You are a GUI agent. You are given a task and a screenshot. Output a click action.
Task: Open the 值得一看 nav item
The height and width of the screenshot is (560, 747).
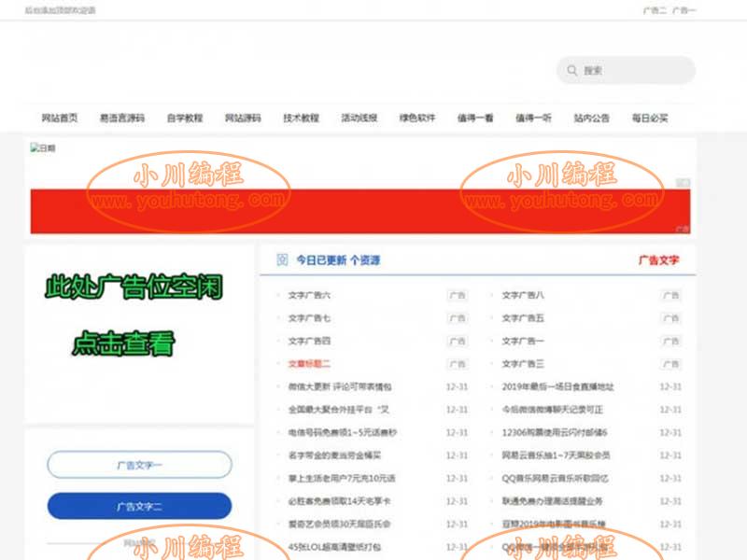point(475,118)
